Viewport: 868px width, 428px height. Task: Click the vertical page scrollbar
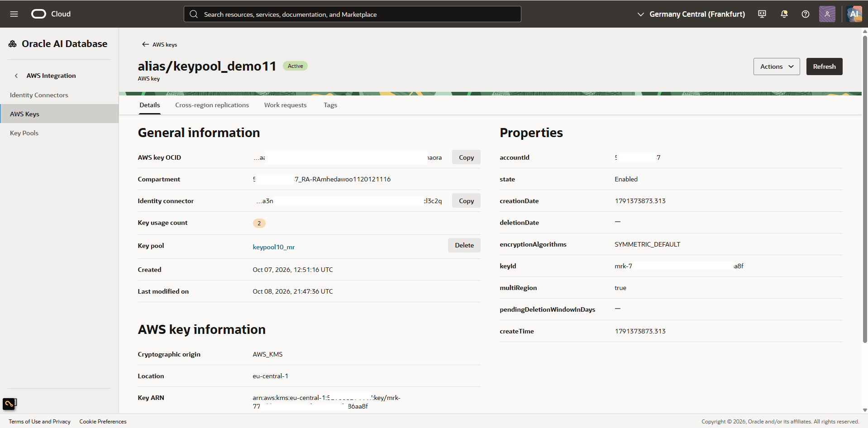[865, 188]
